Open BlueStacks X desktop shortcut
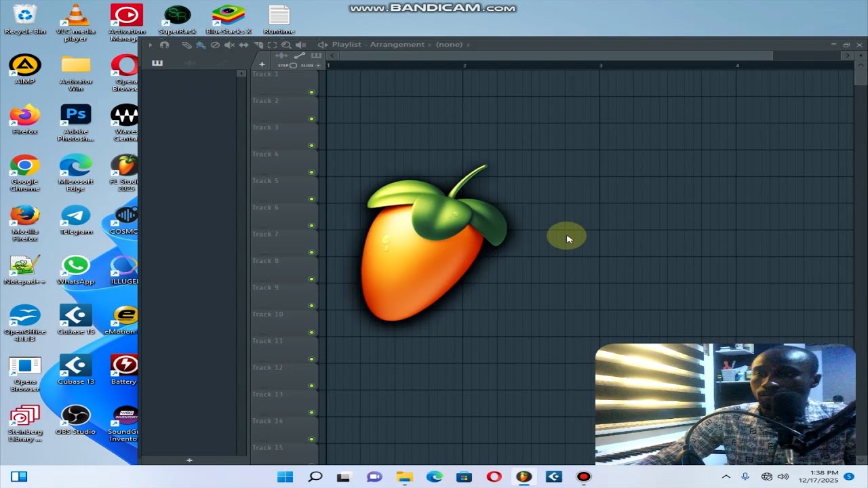The image size is (868, 488). point(229,19)
